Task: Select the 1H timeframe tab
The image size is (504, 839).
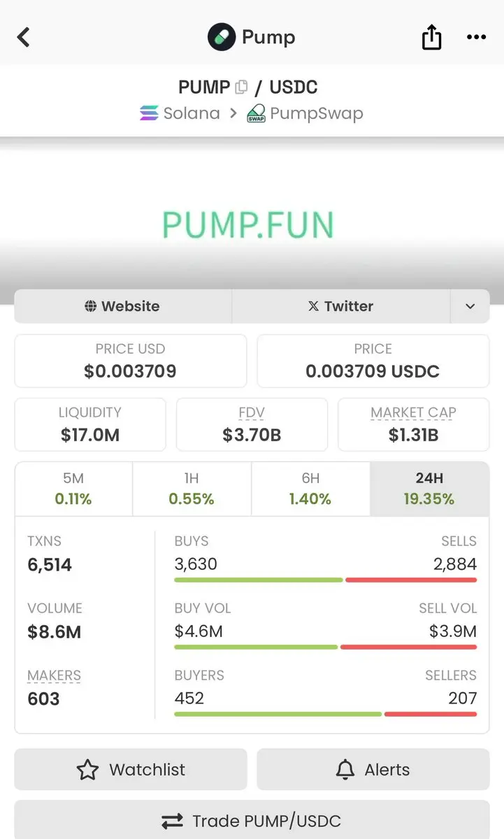Action: [192, 489]
